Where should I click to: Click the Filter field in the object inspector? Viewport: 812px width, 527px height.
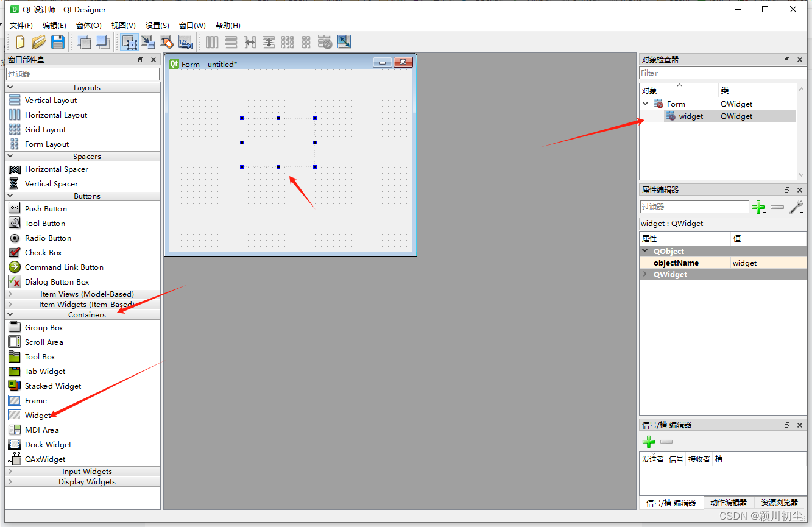[722, 73]
